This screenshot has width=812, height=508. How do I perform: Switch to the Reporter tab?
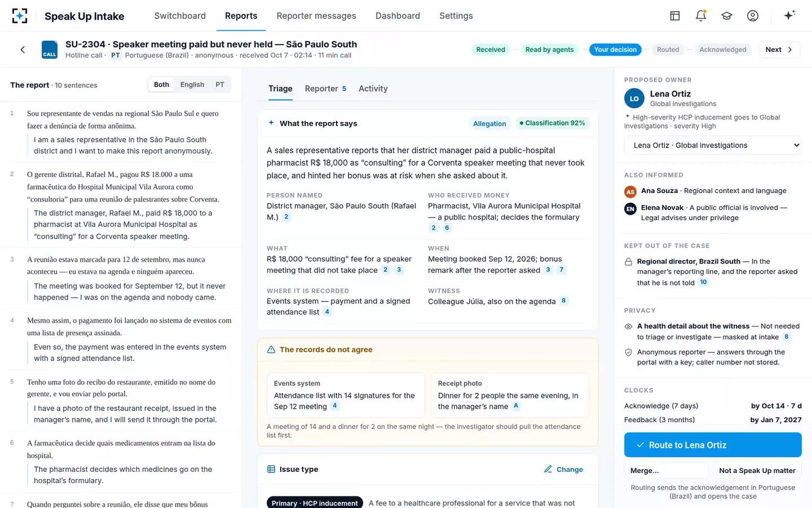[325, 89]
